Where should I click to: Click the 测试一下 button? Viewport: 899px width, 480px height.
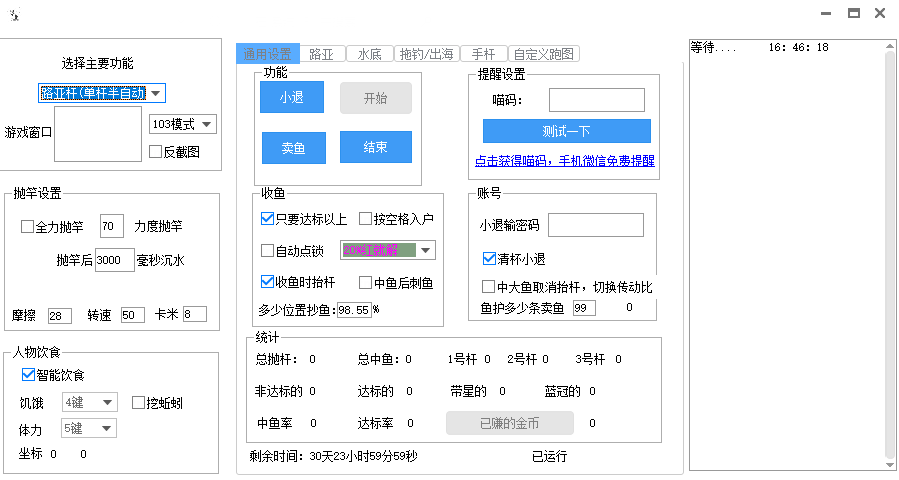566,132
